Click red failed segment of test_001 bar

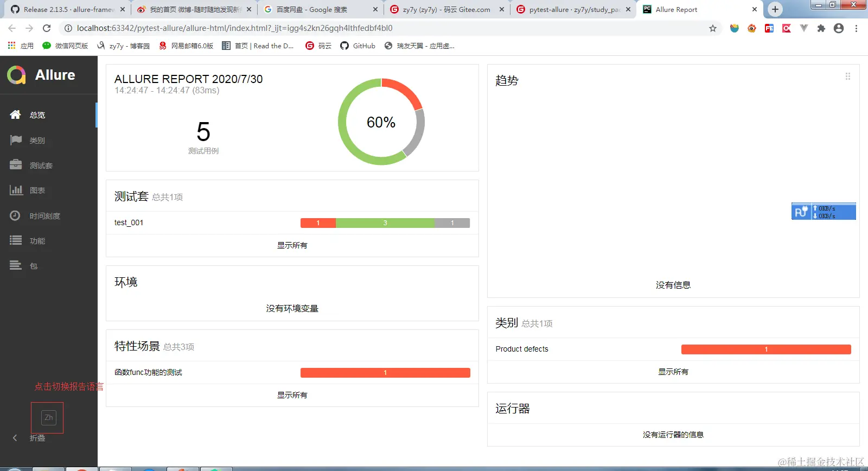click(318, 222)
